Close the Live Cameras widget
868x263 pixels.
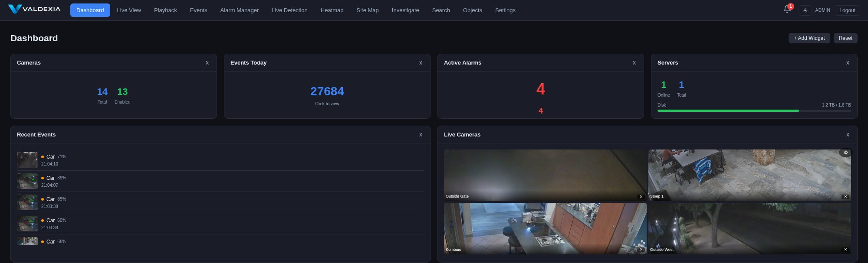click(x=848, y=135)
